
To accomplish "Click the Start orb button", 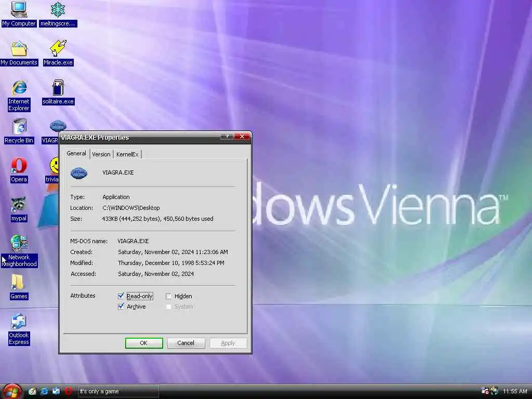I will click(11, 391).
